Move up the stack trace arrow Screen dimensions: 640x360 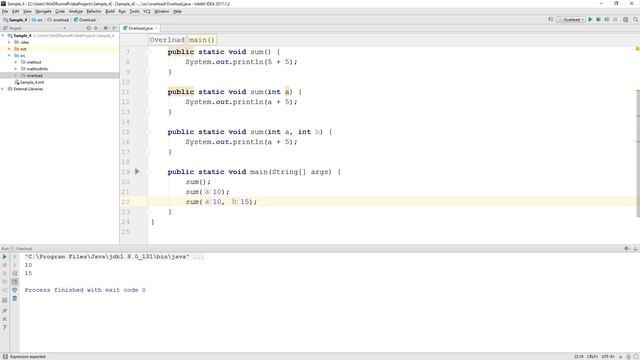coord(15,257)
